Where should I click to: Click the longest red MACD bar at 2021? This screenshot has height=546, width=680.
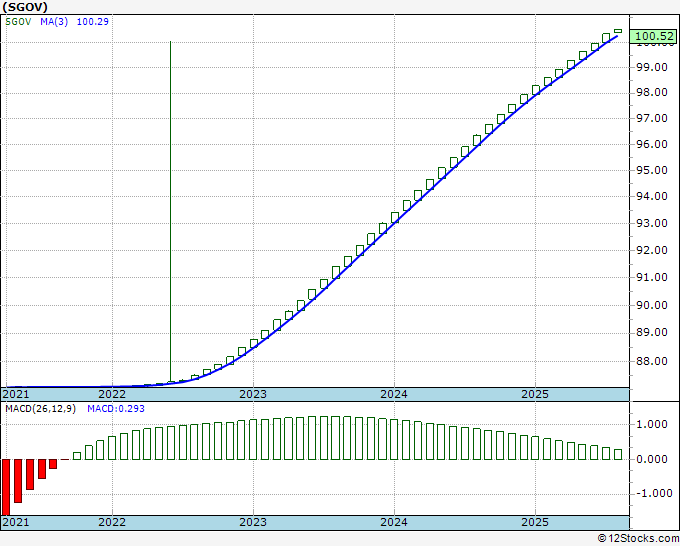pos(6,487)
